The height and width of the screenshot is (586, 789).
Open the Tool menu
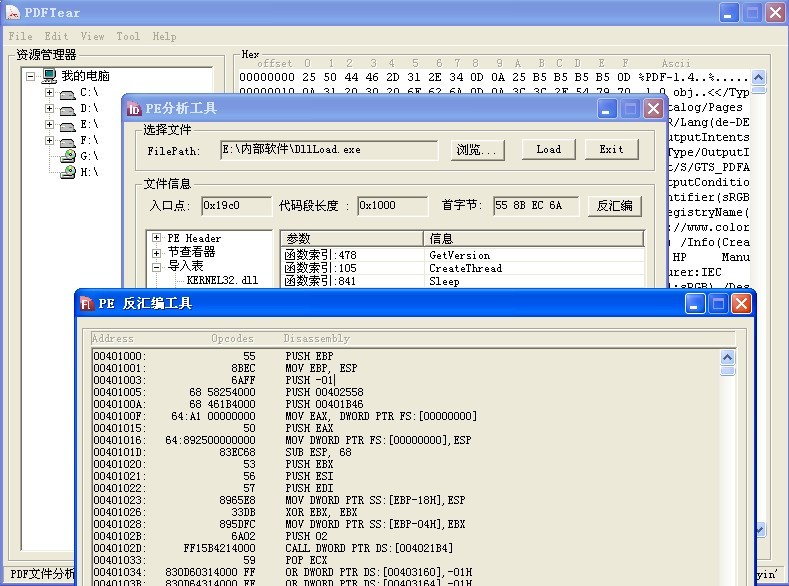[x=128, y=36]
